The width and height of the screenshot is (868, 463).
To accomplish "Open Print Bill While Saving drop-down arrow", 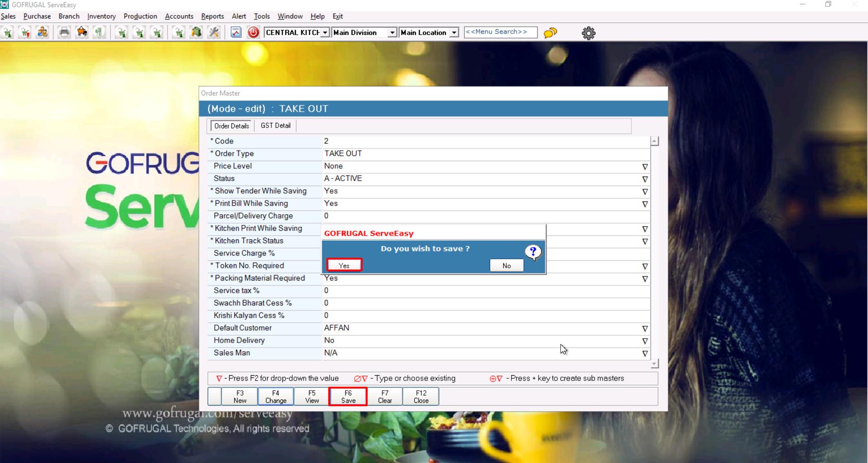I will click(x=645, y=204).
